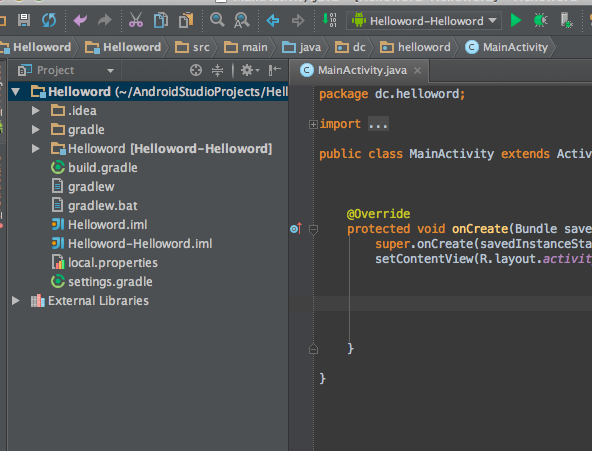Click the folded import ellipsis
The height and width of the screenshot is (451, 592).
378,124
